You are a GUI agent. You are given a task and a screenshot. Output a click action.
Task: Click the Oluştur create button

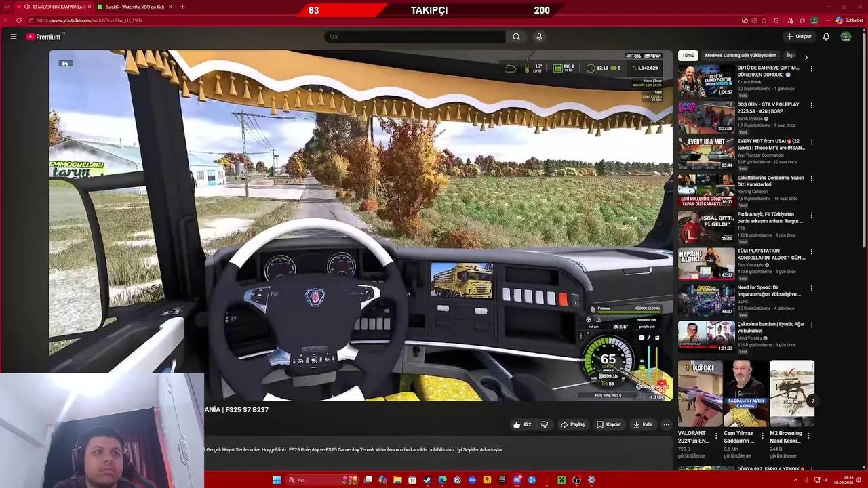pyautogui.click(x=799, y=37)
